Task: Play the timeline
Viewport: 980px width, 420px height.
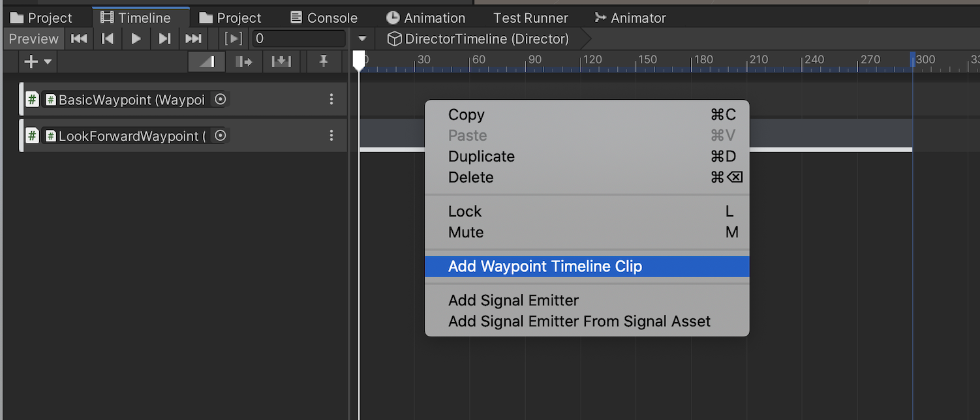Action: 136,38
